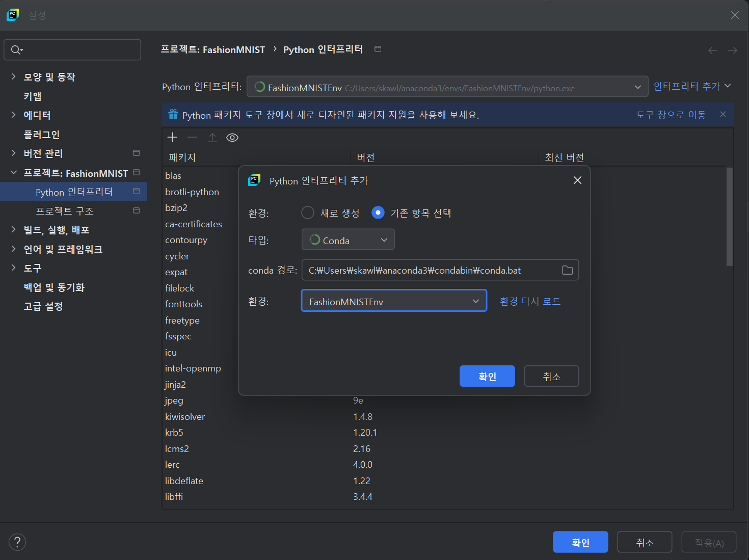Viewport: 749px width, 560px height.
Task: Click the project-level icon next to breadcrumb
Action: click(378, 49)
